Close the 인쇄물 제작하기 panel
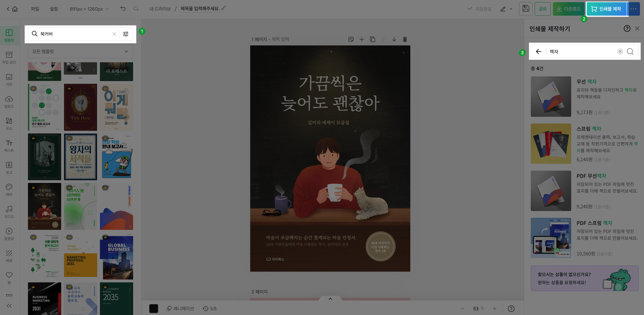Screen dimensions: 644x315 [x=637, y=28]
